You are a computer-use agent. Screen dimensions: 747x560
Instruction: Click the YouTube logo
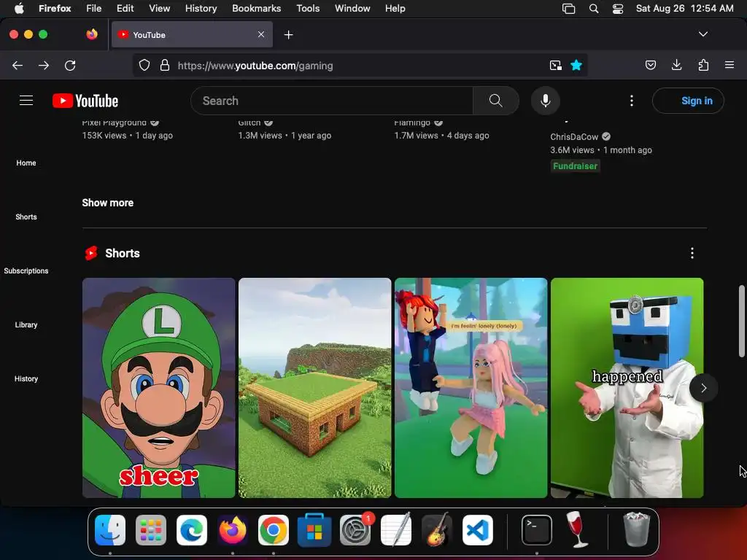[85, 101]
